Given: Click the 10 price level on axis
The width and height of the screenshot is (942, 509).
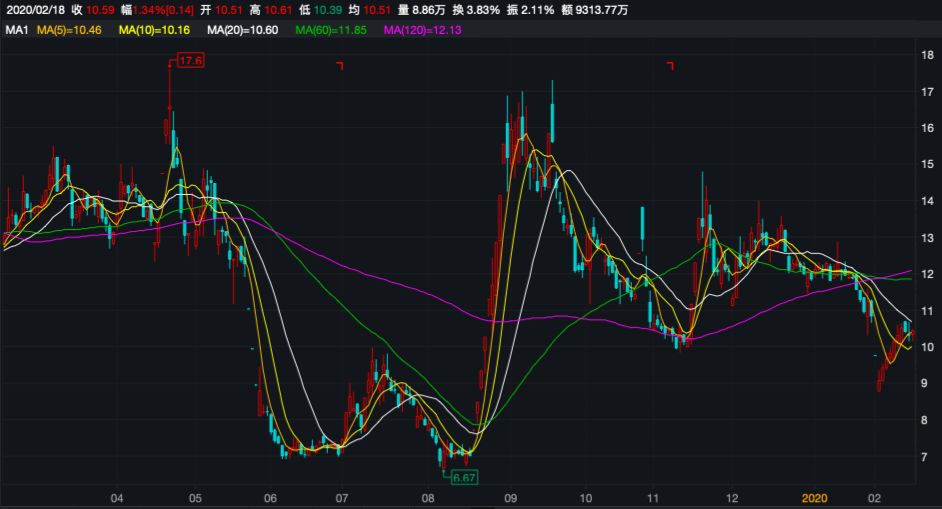Looking at the screenshot, I should click(x=928, y=347).
